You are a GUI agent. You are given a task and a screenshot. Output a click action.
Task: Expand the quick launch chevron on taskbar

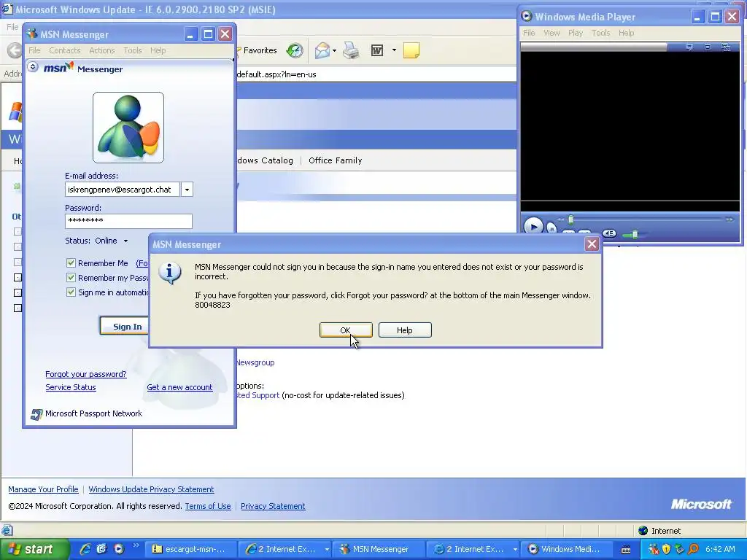136,545
